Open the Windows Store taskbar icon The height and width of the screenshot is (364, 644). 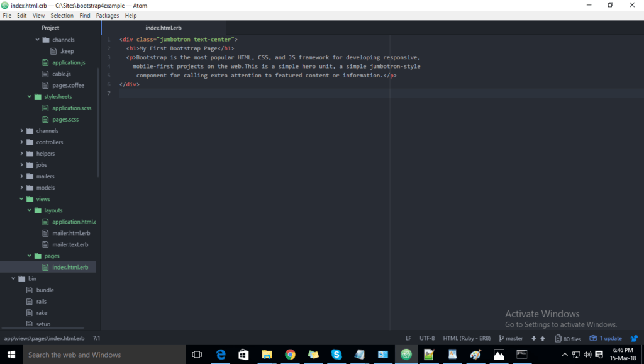(x=243, y=355)
